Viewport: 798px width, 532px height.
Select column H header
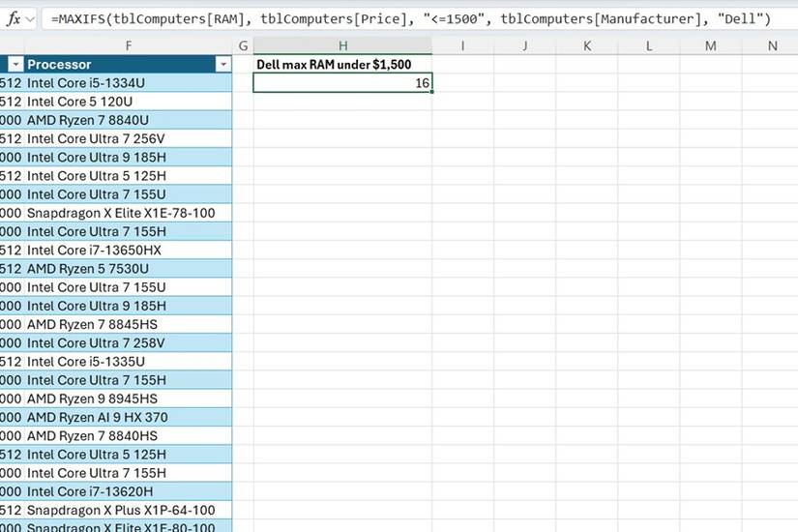point(343,45)
